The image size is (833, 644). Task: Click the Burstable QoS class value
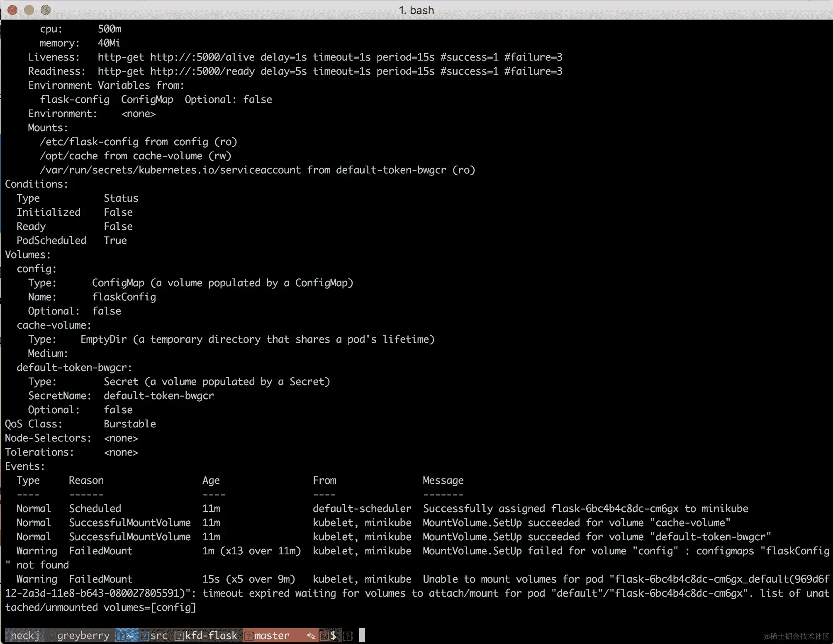(x=129, y=424)
